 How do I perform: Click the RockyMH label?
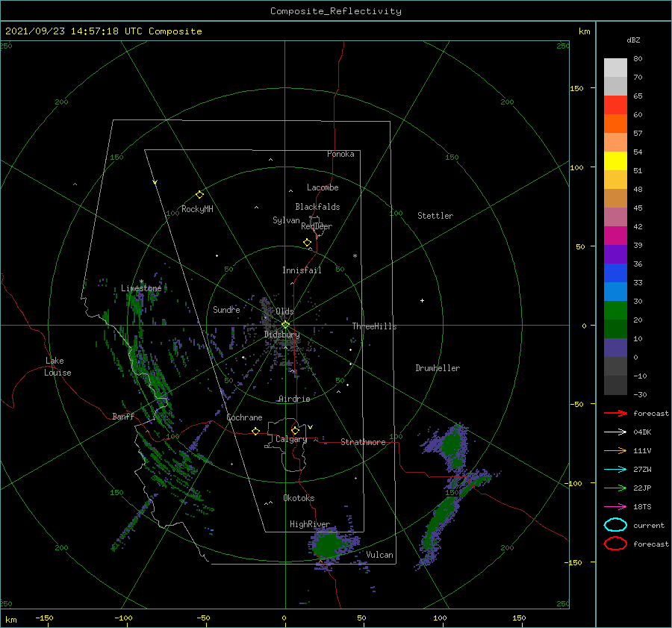point(197,209)
